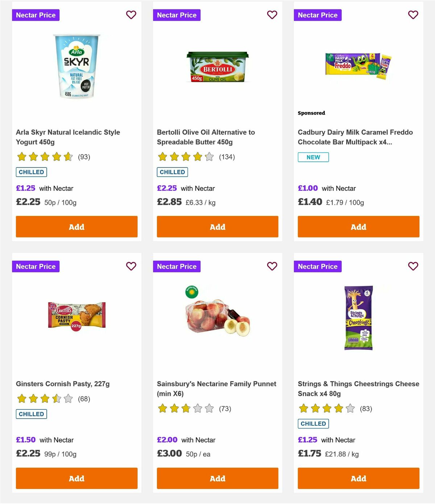Click the heart icon on Cadbury Freddo multipack
This screenshot has height=504, width=435.
[413, 15]
